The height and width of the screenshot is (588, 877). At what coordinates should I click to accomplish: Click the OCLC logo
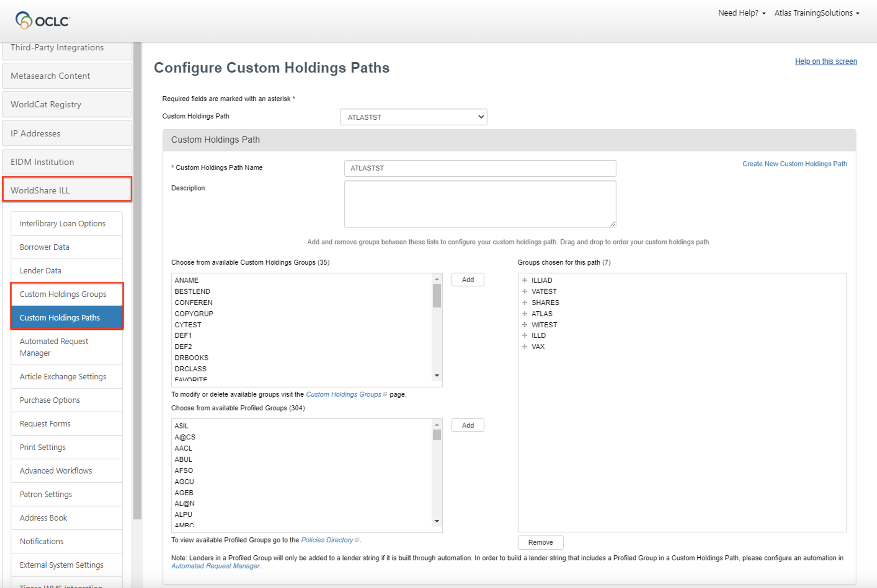pos(42,20)
